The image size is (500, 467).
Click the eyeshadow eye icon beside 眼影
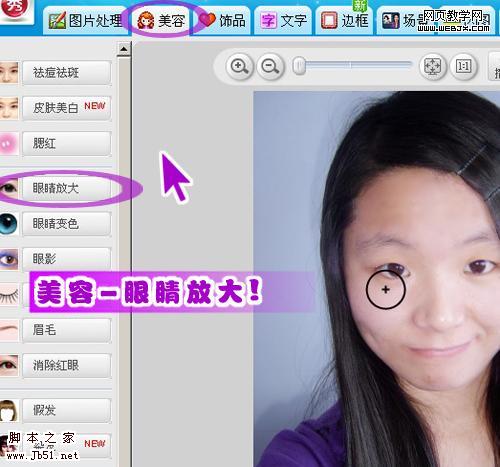point(9,259)
